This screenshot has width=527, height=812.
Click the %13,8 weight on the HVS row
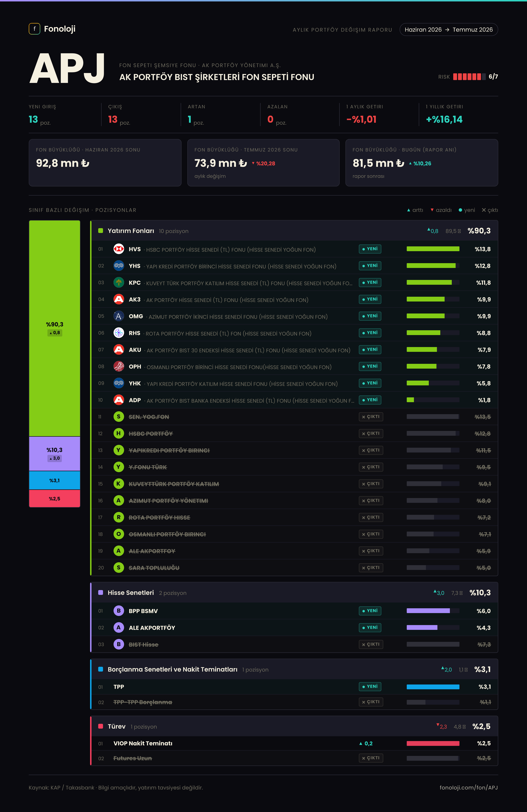pos(483,249)
